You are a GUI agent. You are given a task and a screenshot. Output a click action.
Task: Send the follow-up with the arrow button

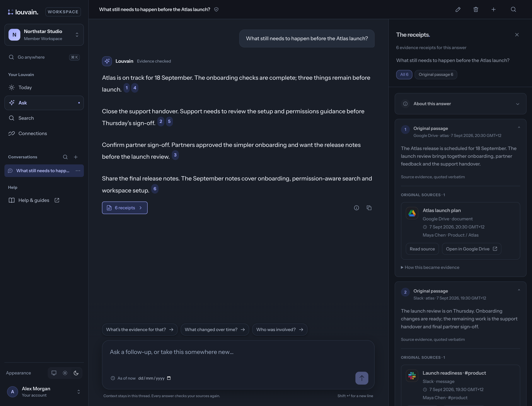tap(362, 378)
